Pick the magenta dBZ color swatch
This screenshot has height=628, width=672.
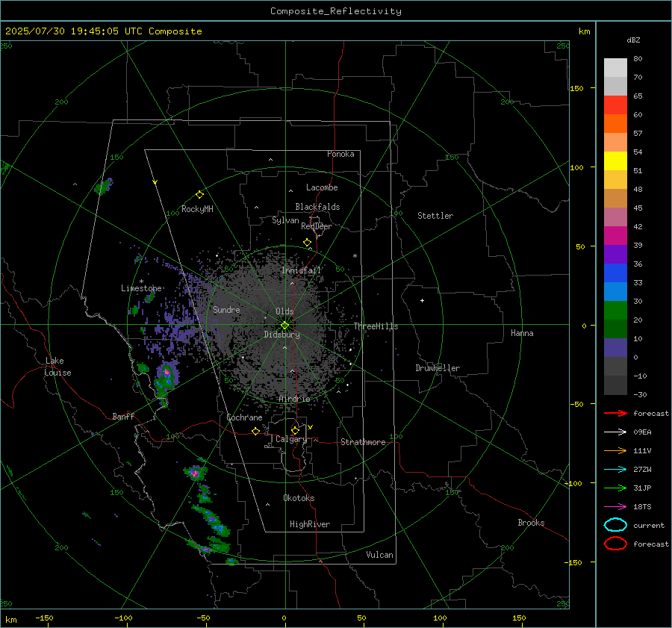pyautogui.click(x=615, y=236)
